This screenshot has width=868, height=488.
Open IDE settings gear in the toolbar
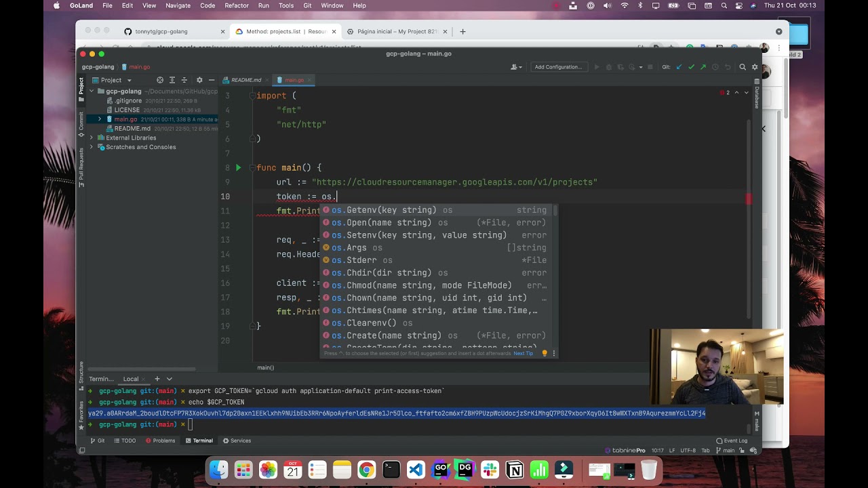point(755,67)
